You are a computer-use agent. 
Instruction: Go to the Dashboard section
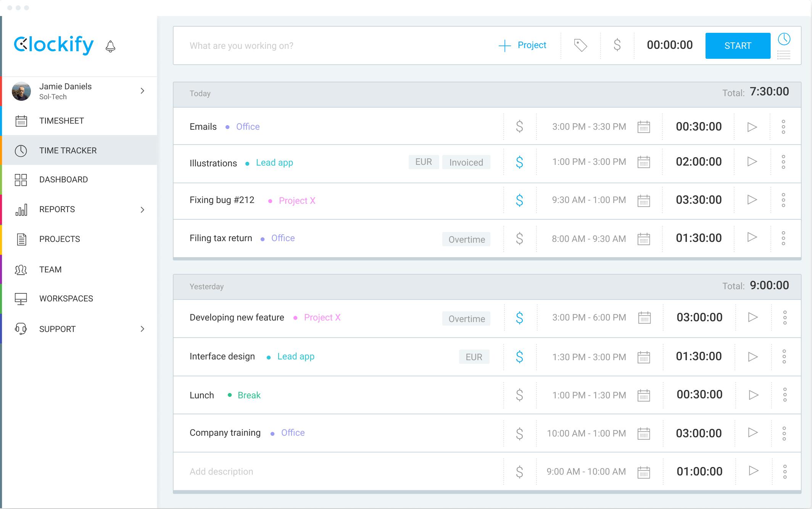tap(63, 179)
